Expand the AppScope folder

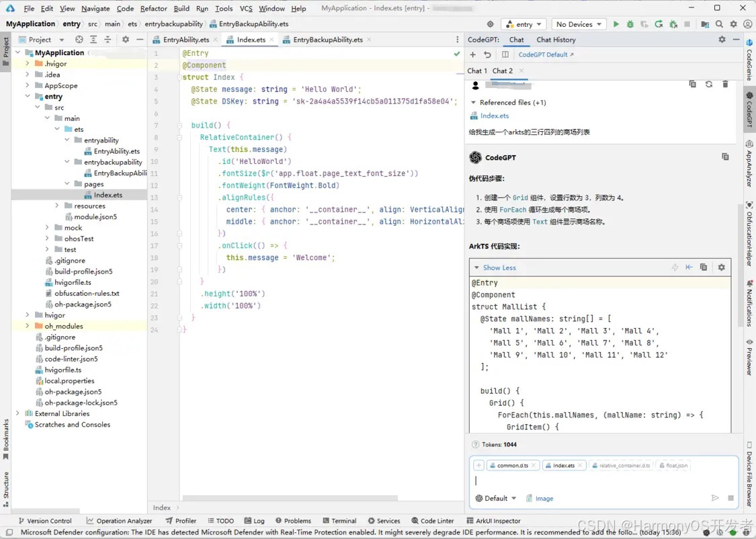pos(28,85)
